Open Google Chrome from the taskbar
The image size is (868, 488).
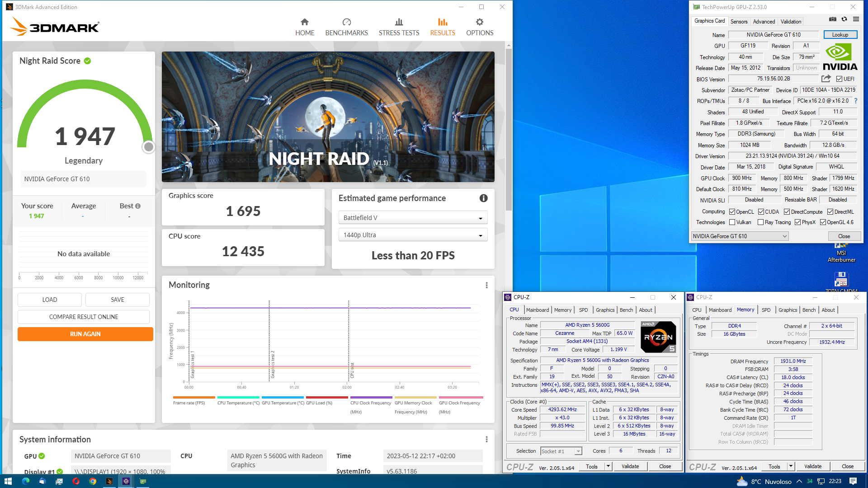93,481
